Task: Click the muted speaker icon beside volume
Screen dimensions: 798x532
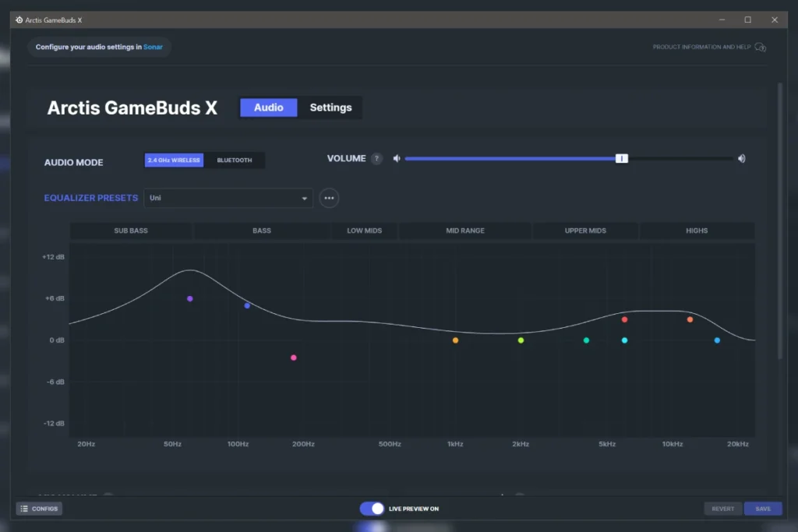Action: [397, 159]
